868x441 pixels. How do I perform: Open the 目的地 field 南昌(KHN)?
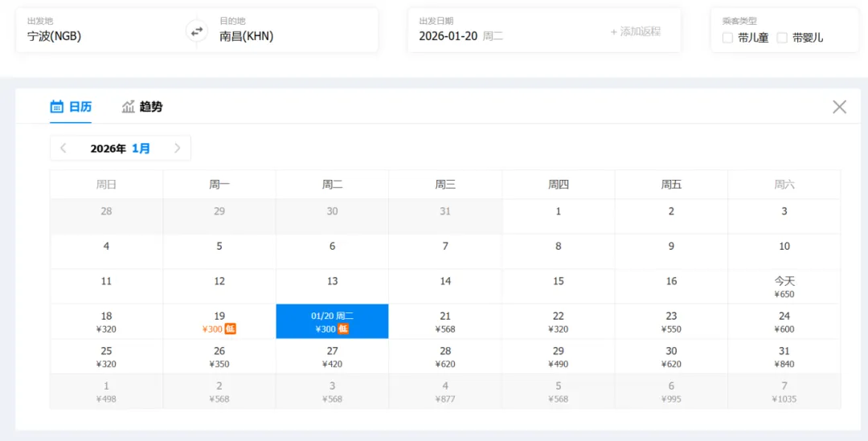[293, 31]
